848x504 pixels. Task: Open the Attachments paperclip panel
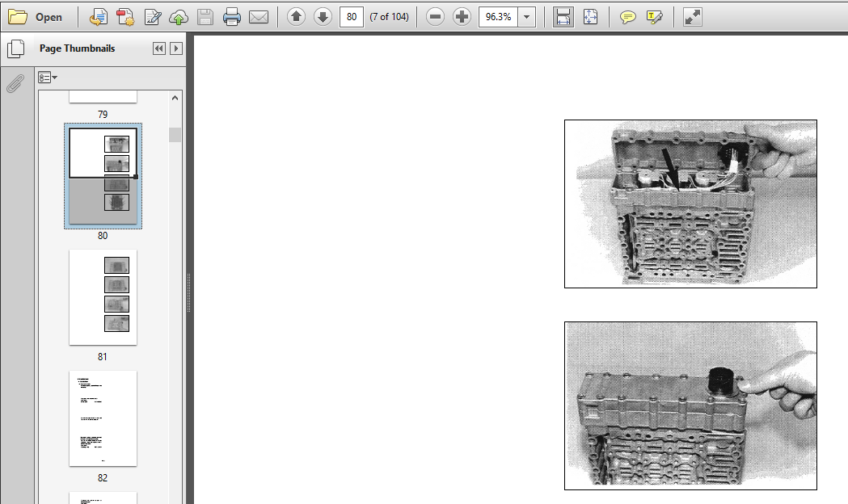pyautogui.click(x=15, y=83)
